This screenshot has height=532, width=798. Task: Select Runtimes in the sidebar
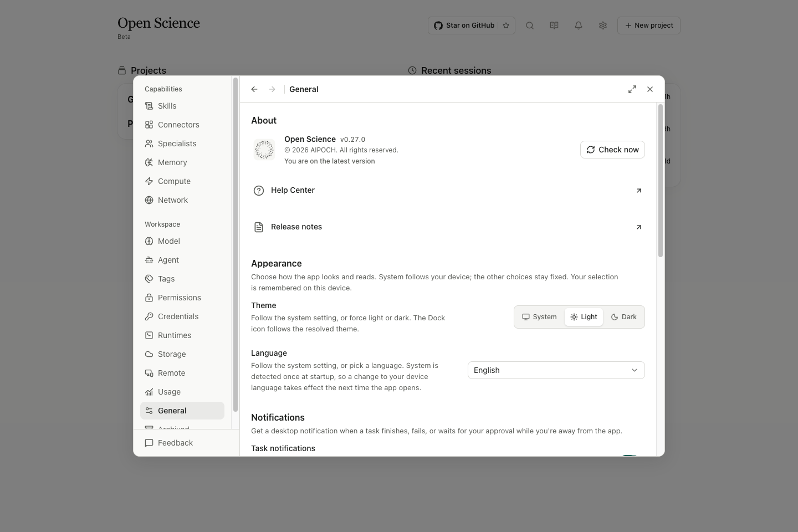point(182,335)
